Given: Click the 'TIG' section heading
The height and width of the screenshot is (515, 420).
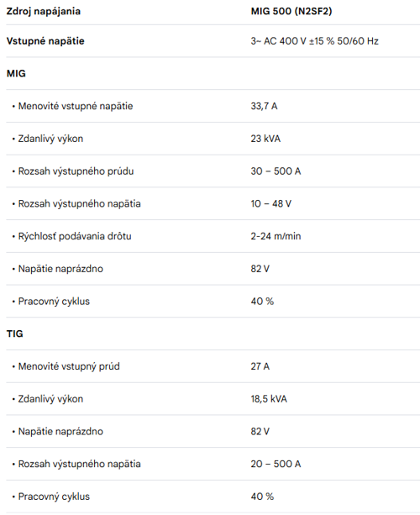Looking at the screenshot, I should coord(15,334).
